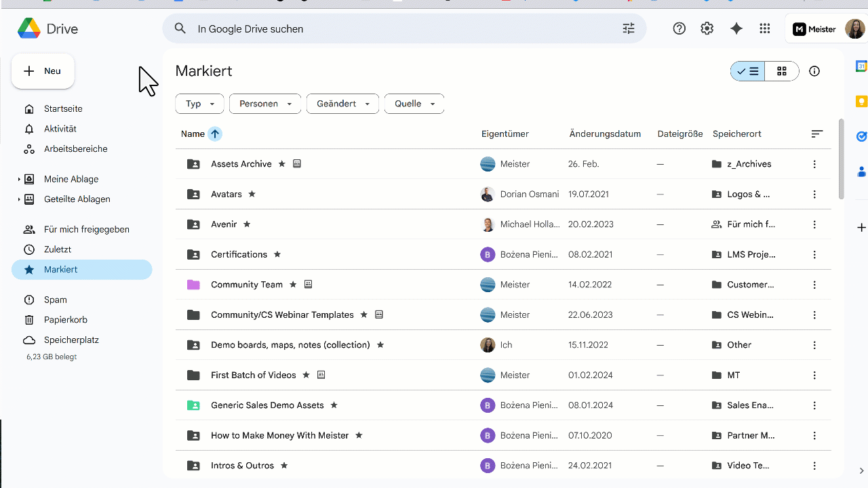868x488 pixels.
Task: Click the Meister organization badge
Action: 814,29
